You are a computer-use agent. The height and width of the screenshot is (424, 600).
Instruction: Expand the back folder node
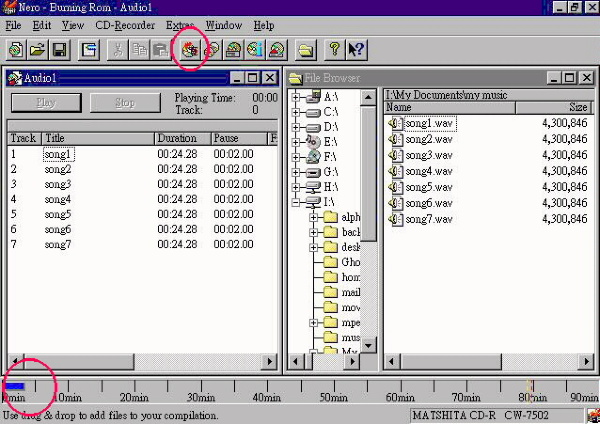313,232
